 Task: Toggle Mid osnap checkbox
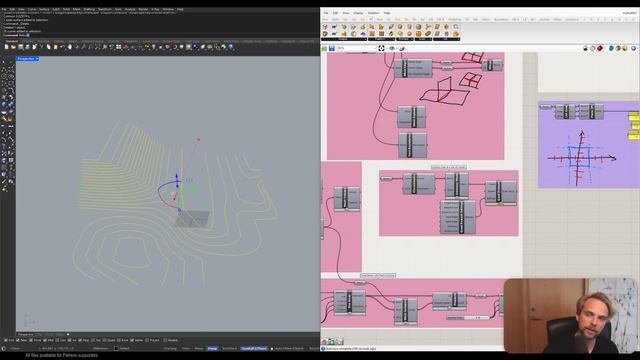coord(44,340)
